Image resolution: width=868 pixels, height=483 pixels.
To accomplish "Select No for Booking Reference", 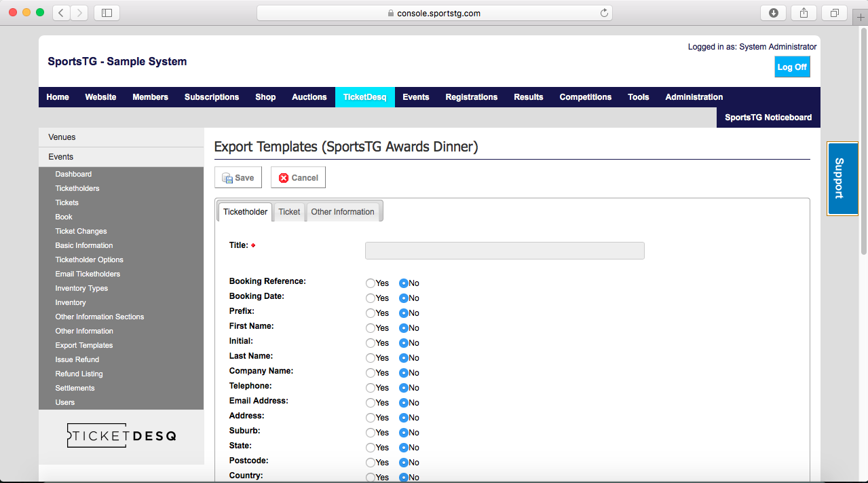I will 404,283.
